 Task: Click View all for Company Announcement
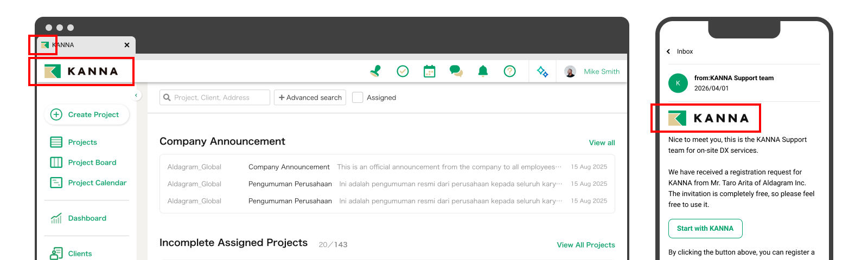(602, 142)
